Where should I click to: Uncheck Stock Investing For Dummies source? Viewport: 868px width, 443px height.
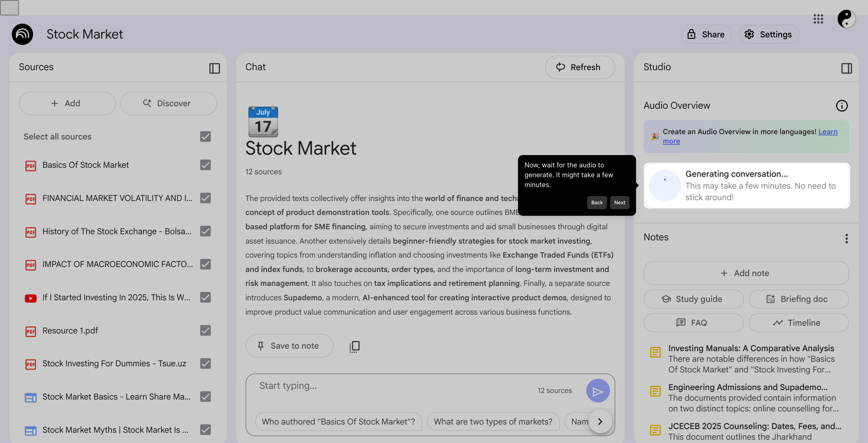[x=205, y=363]
